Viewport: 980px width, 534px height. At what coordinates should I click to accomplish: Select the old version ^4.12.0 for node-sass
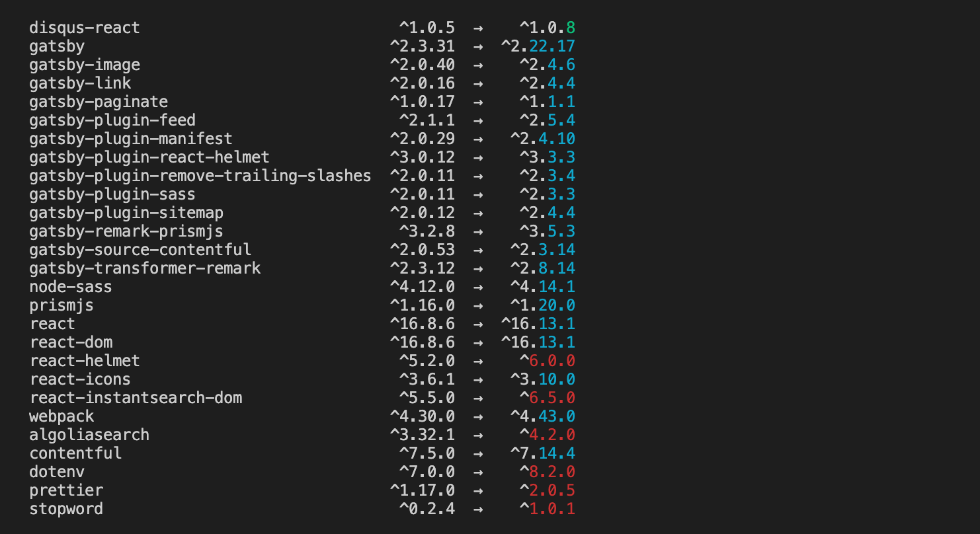423,287
